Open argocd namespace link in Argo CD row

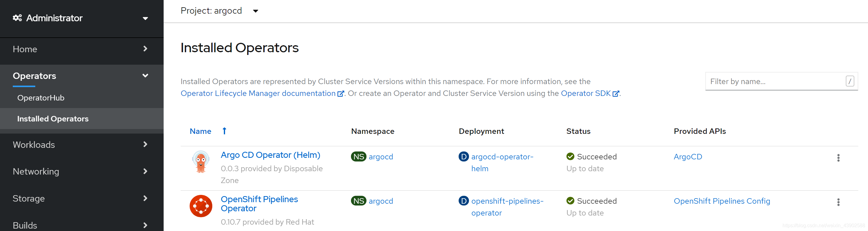[381, 157]
